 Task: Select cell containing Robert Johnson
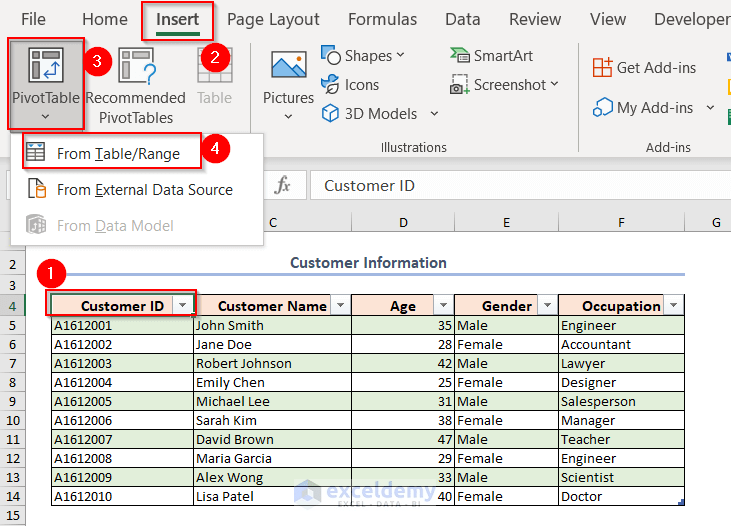(x=272, y=363)
